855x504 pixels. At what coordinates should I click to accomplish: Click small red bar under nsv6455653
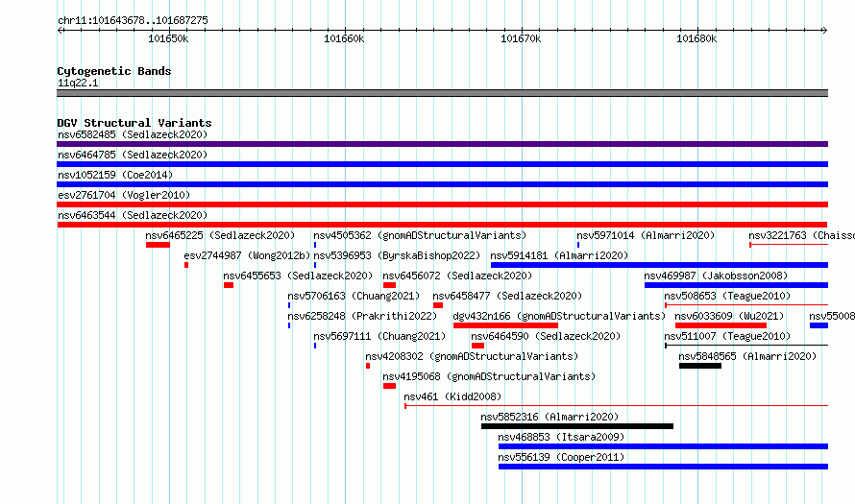pos(229,285)
